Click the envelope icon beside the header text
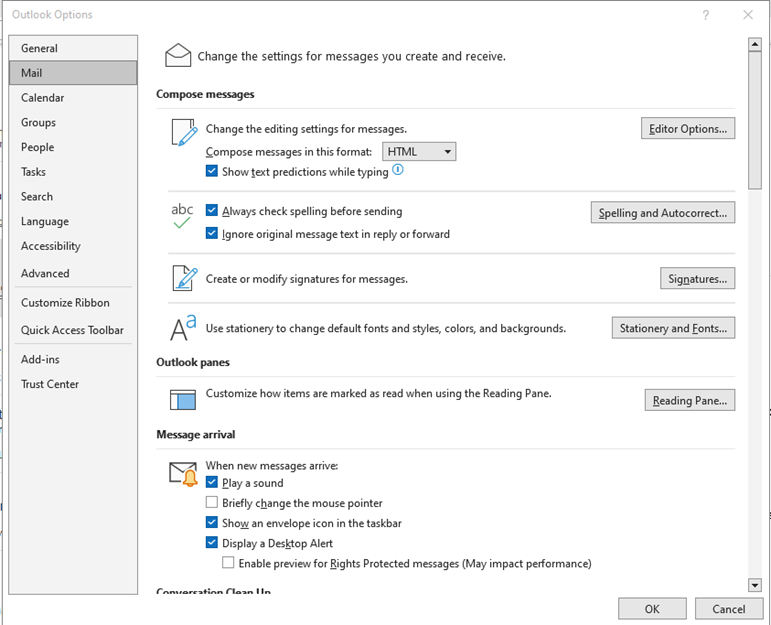The height and width of the screenshot is (625, 771). coord(178,55)
